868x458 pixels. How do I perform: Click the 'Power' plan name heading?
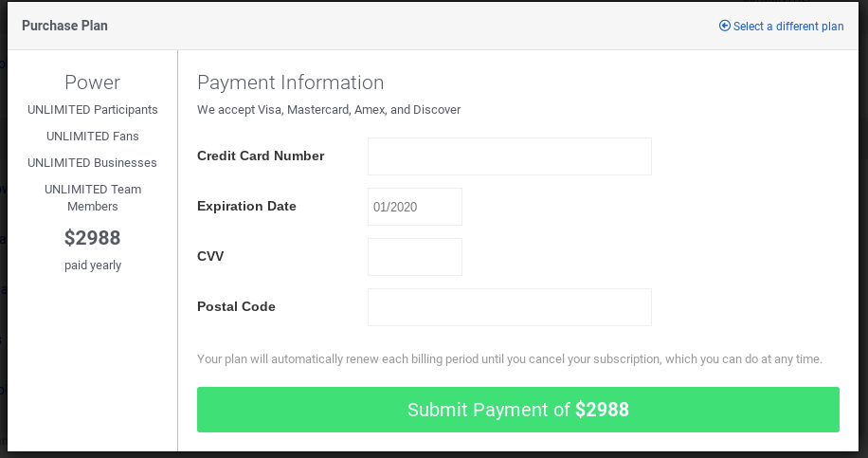coord(93,82)
